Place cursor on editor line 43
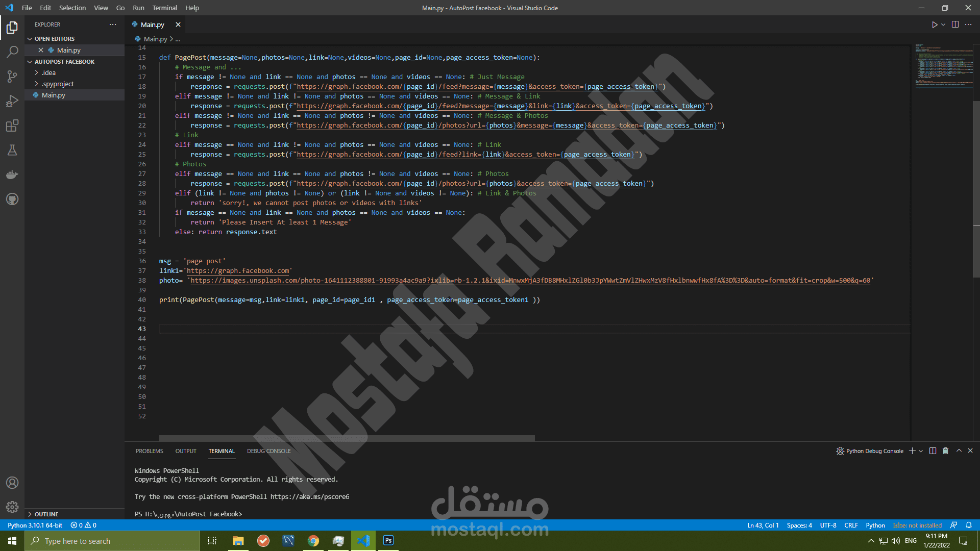This screenshot has height=551, width=980. click(x=534, y=329)
